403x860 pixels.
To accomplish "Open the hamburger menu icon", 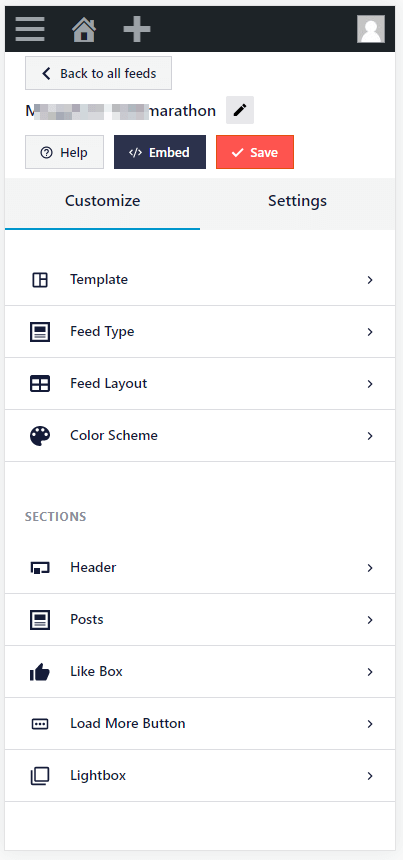I will [x=30, y=29].
